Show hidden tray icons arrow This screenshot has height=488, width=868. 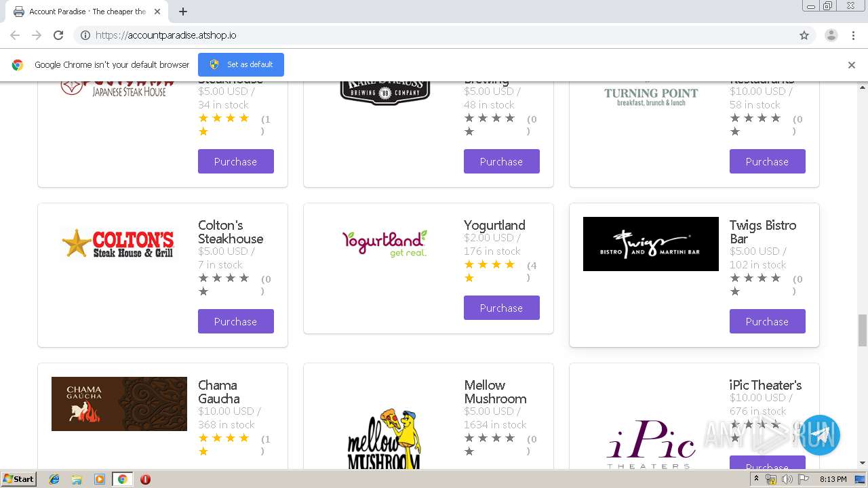tap(756, 479)
